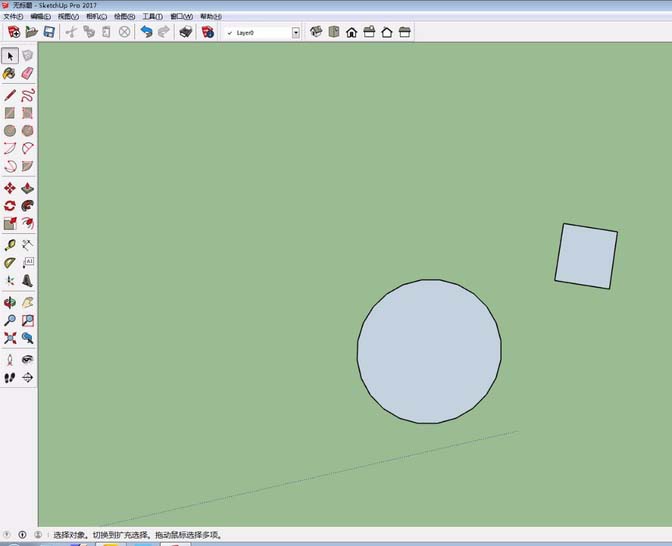Select the Eraser tool
672x546 pixels.
(27, 73)
